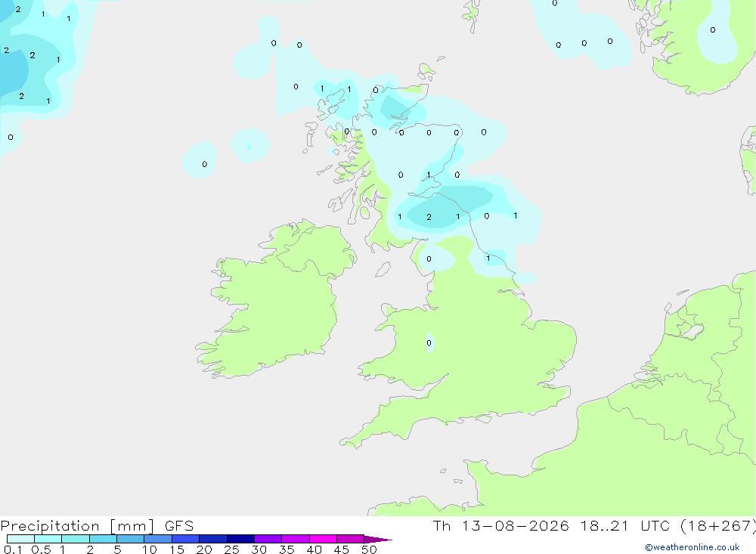Click the 0.5–1 mm legend swatch
This screenshot has width=756, height=554.
(x=48, y=539)
